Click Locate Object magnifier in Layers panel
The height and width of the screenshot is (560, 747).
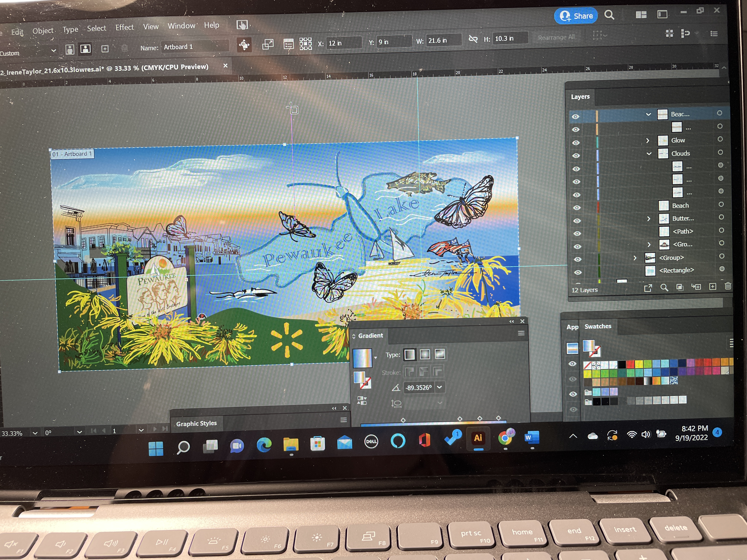(x=664, y=288)
